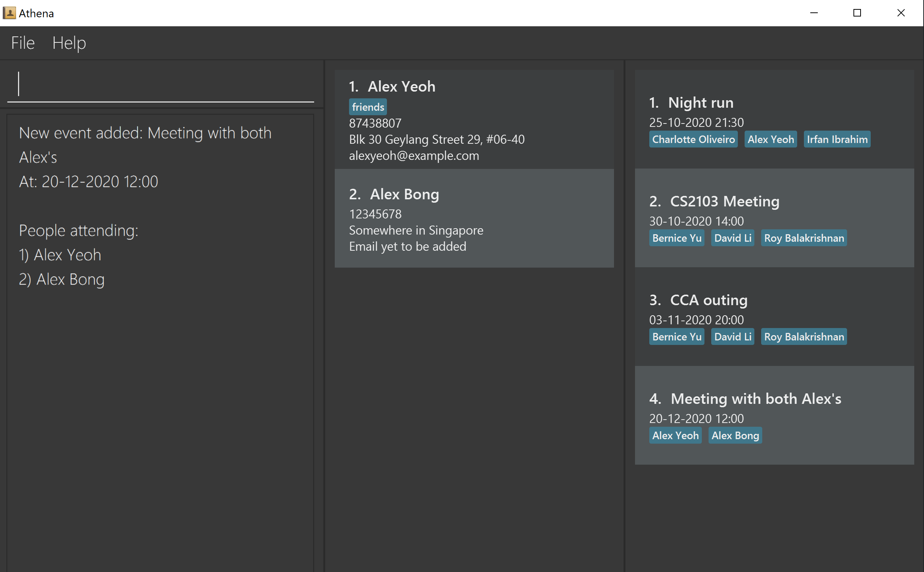Click Alex Bong tag in Meeting event
Image resolution: width=924 pixels, height=572 pixels.
[735, 435]
